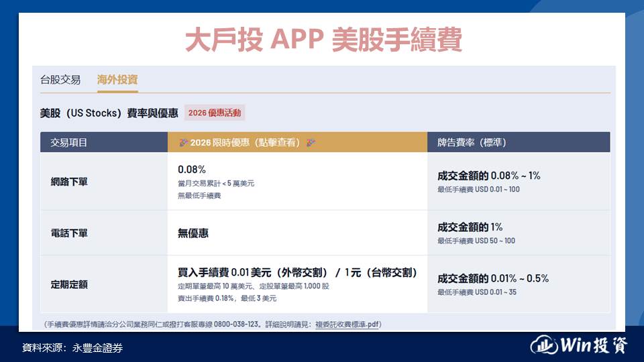Click the party popper icon before 2026 限時優惠
This screenshot has height=362, width=644.
[184, 142]
